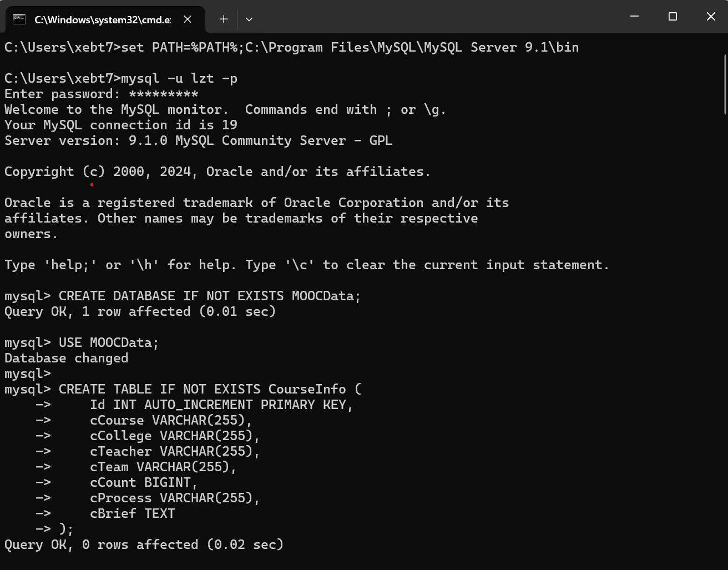Minimize the terminal window
The height and width of the screenshot is (570, 728).
point(635,17)
